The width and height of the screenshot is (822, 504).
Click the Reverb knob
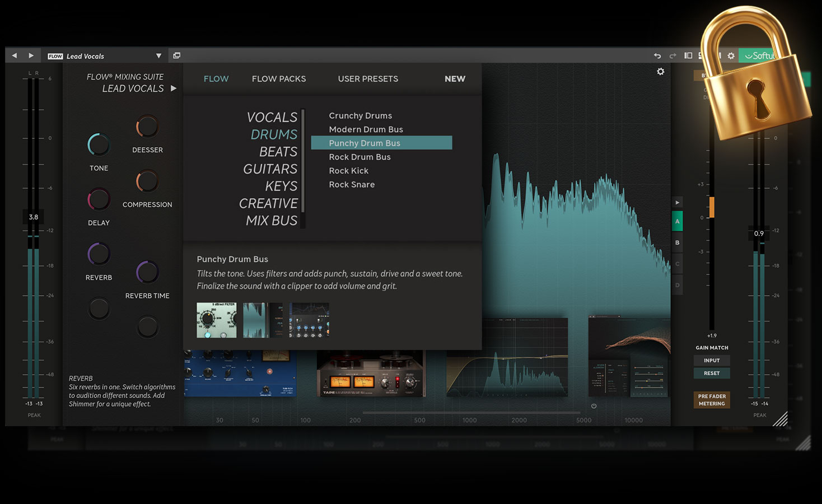click(99, 254)
